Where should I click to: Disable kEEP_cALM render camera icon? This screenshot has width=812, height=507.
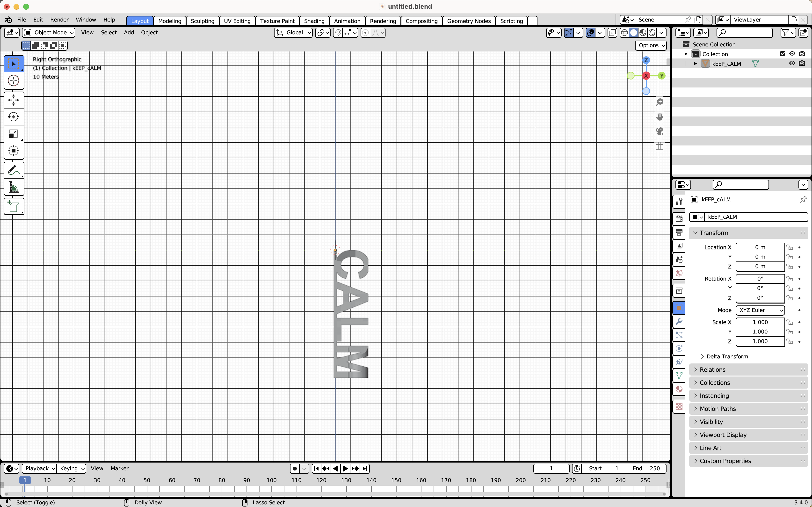(x=802, y=63)
